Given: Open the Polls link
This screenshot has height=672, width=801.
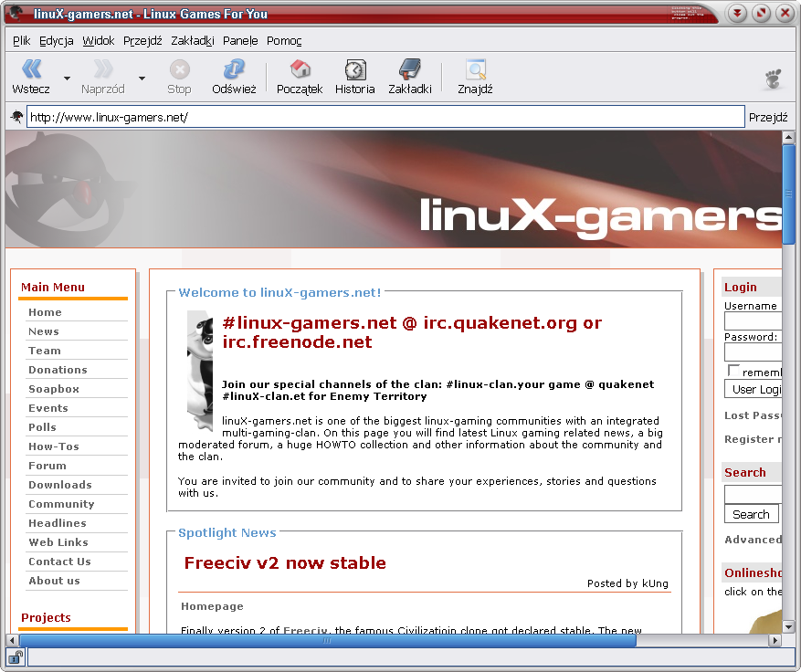Looking at the screenshot, I should (42, 427).
